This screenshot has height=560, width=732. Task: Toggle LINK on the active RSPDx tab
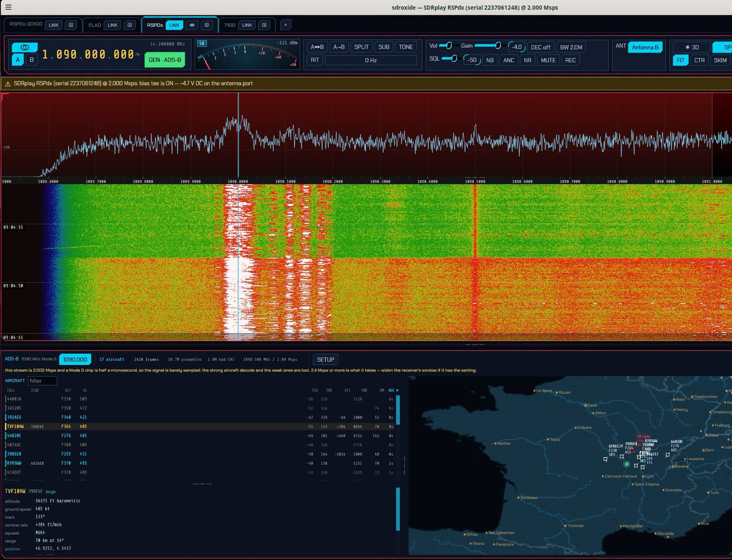[x=174, y=25]
